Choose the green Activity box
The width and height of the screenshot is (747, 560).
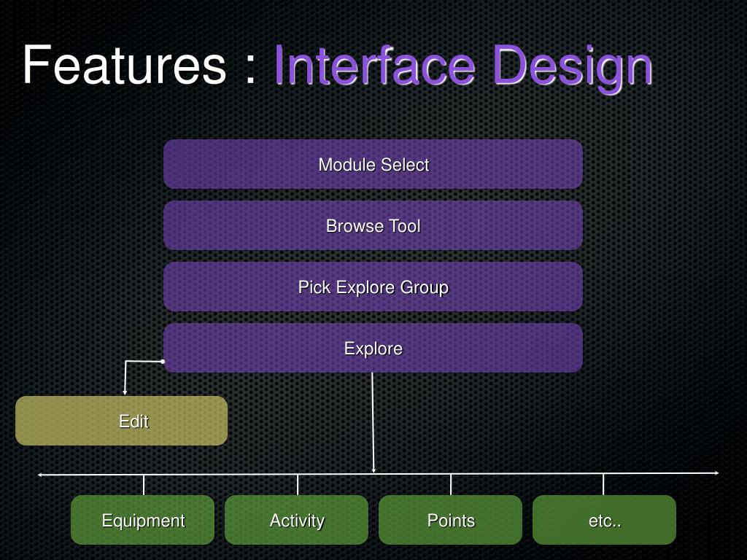pos(297,520)
